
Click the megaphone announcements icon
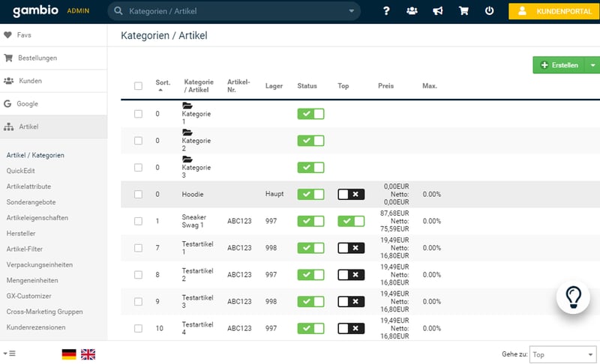[x=437, y=11]
